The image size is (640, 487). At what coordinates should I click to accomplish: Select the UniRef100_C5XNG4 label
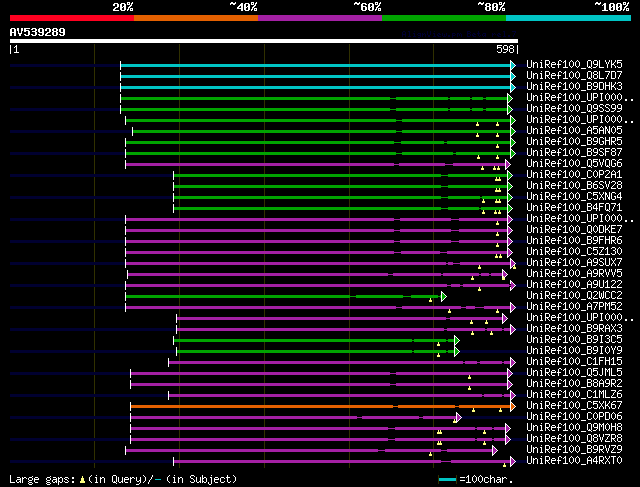[574, 197]
